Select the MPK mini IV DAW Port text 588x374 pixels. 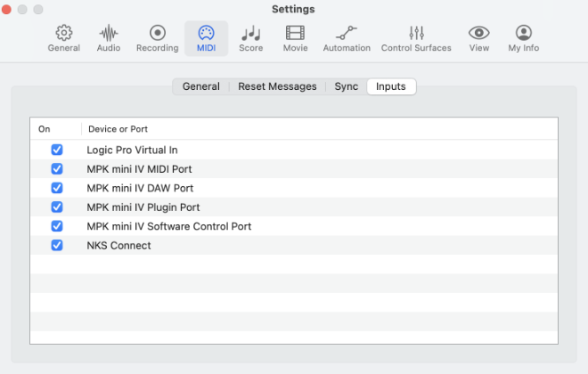click(140, 188)
